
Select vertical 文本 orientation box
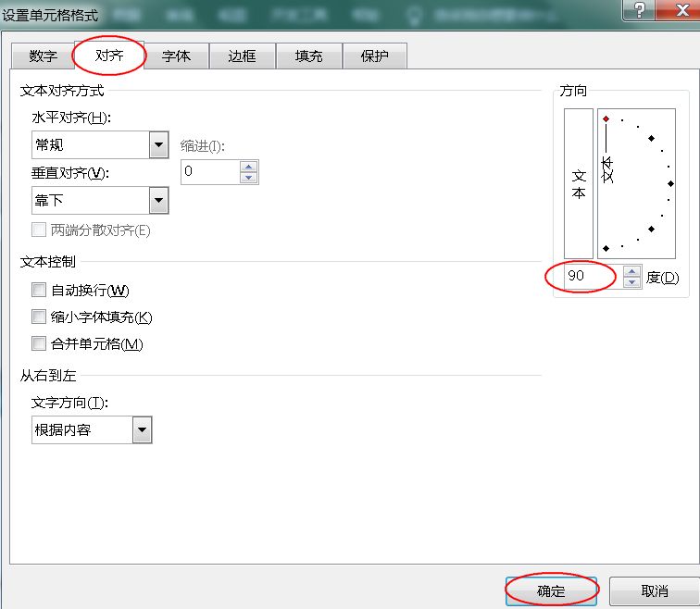(579, 183)
